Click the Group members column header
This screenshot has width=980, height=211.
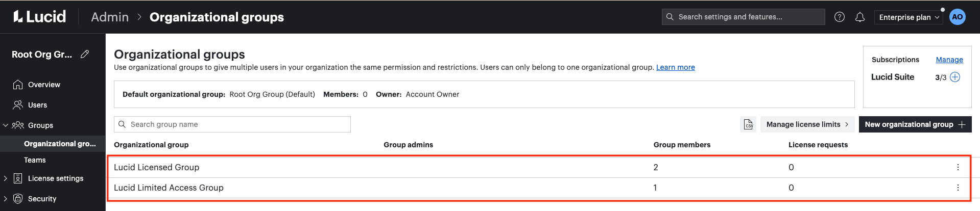pyautogui.click(x=682, y=145)
